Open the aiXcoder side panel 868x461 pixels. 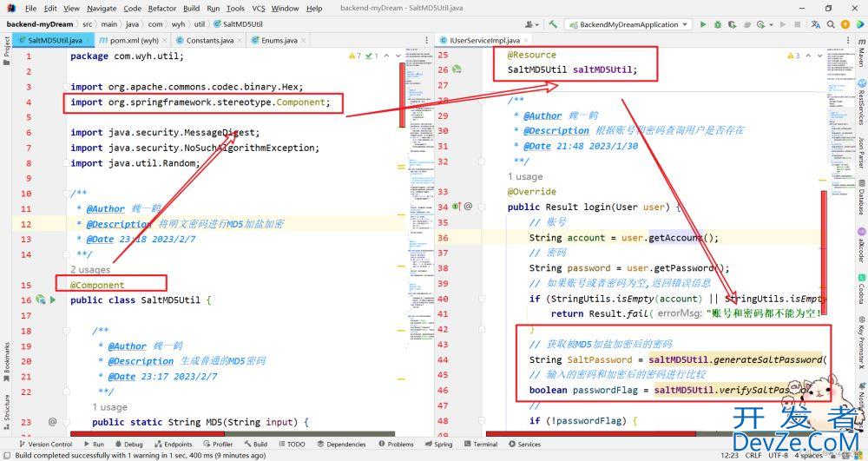tap(862, 243)
